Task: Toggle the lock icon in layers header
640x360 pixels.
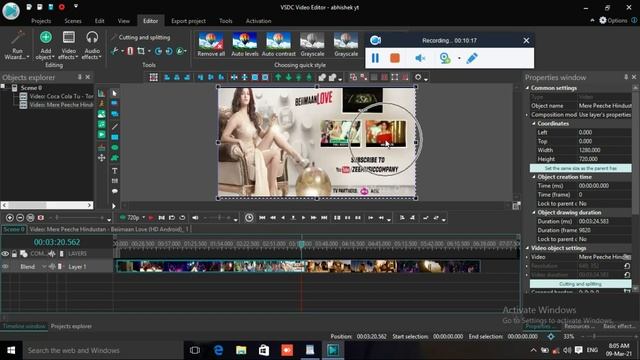Action: tap(15, 254)
